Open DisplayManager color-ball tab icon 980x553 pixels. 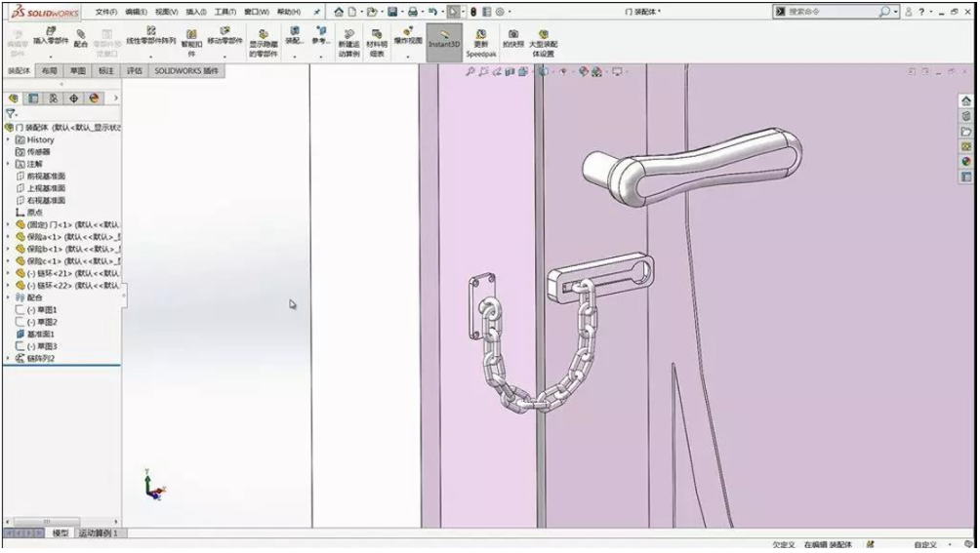tap(94, 98)
